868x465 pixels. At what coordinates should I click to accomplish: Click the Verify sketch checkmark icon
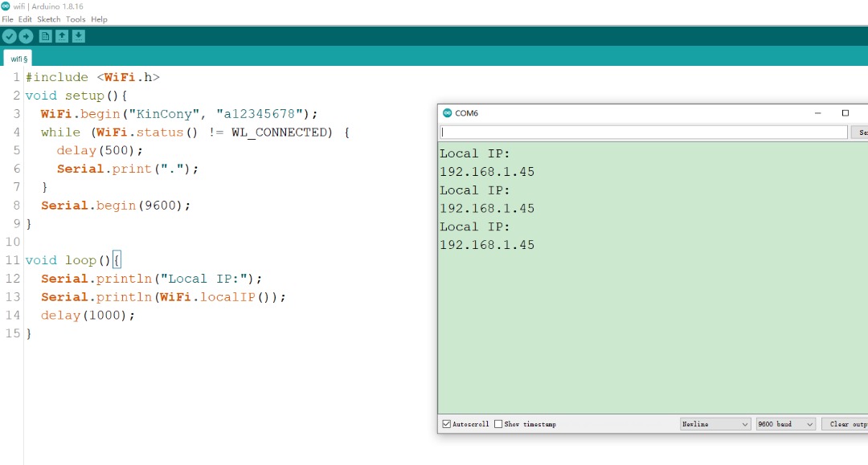coord(10,36)
